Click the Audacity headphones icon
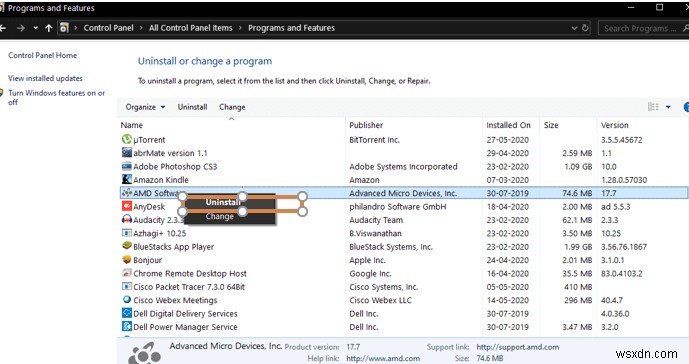Viewport: 689px width, 364px height. click(x=127, y=219)
